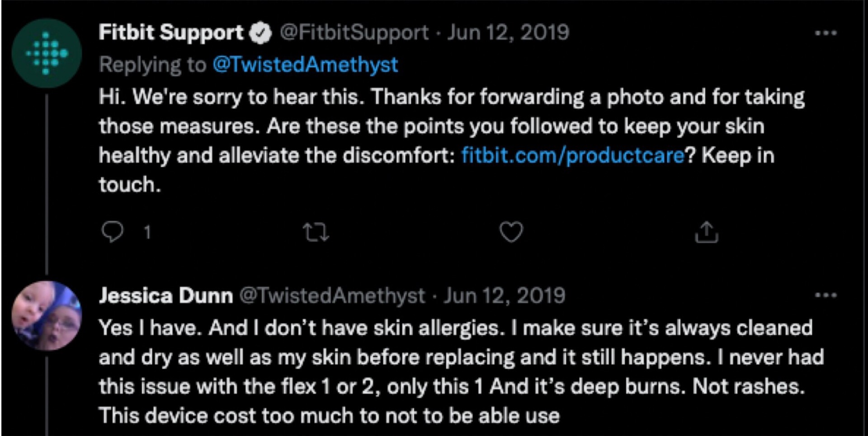The image size is (868, 436).
Task: Click the @TwistedAmethyst mention in Replying to
Action: [305, 65]
